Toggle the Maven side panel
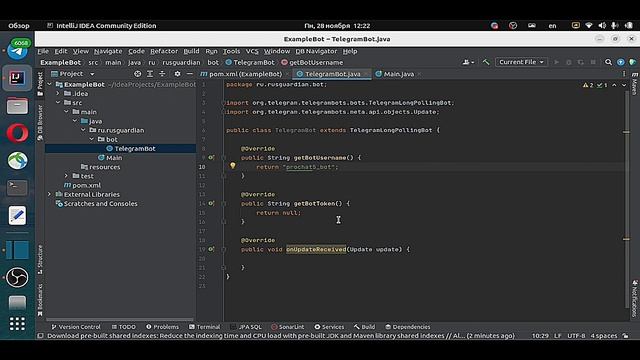 [x=635, y=84]
